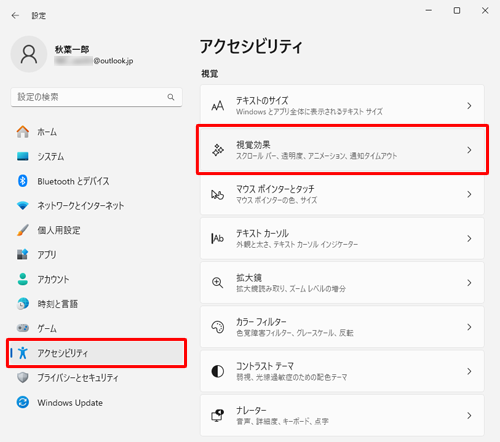
Task: Click the 視覚 section heading
Action: click(x=209, y=74)
